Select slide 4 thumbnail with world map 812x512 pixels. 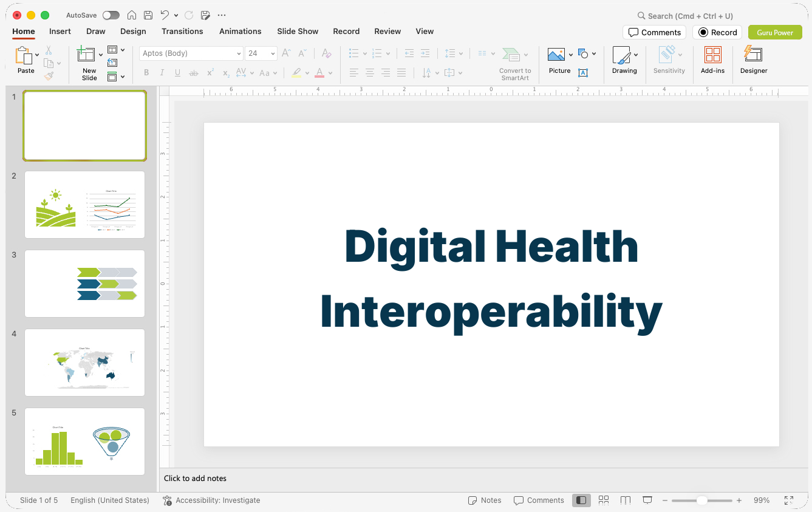[x=84, y=363]
